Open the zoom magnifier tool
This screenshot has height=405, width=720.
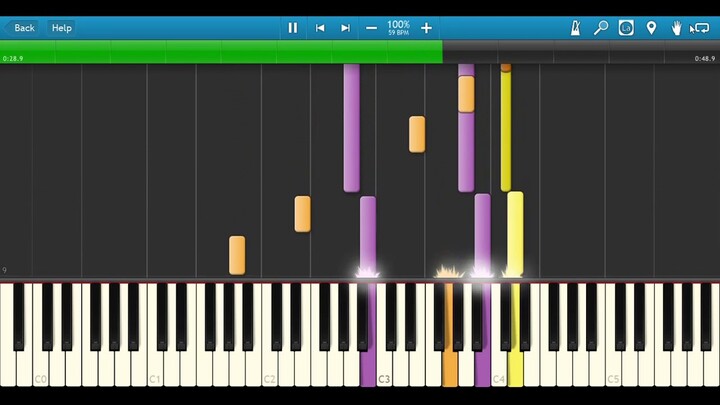(x=601, y=28)
